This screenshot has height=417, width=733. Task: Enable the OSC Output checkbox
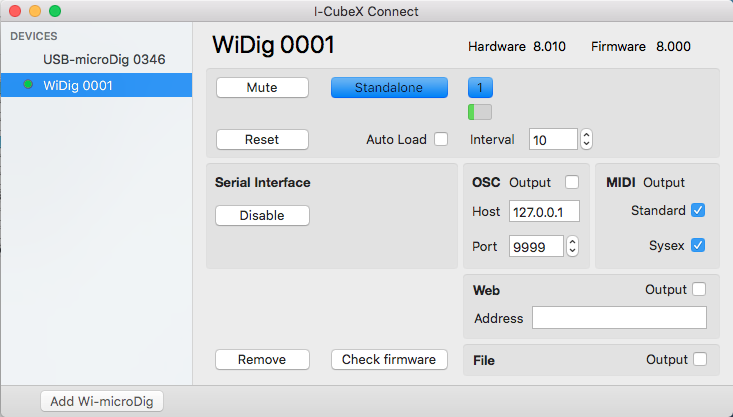pos(572,182)
